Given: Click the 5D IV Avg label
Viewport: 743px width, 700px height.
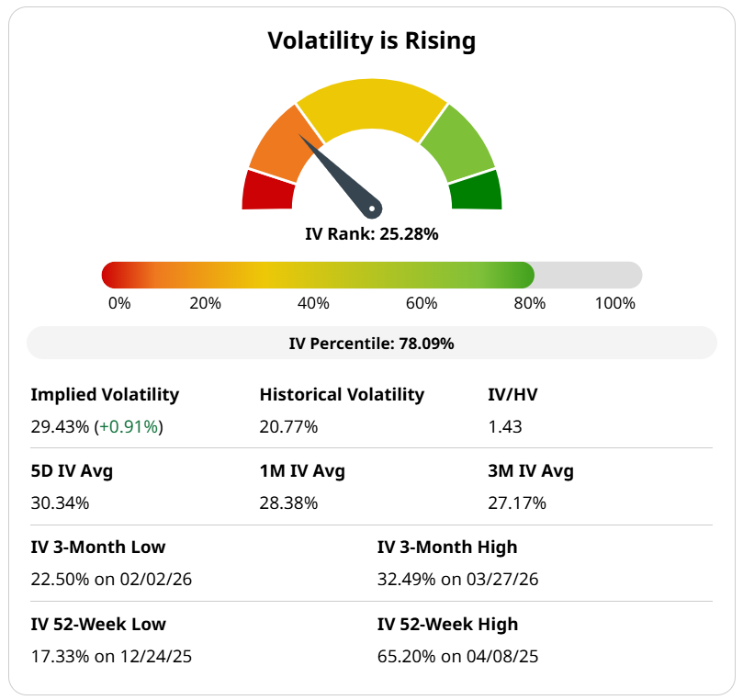Looking at the screenshot, I should [72, 471].
